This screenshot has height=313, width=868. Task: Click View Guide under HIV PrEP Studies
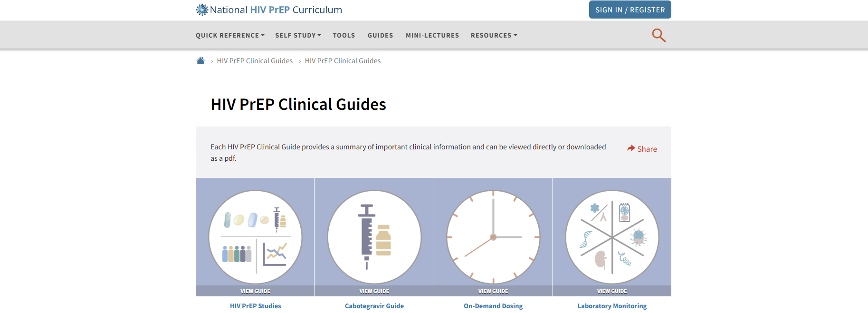[256, 291]
